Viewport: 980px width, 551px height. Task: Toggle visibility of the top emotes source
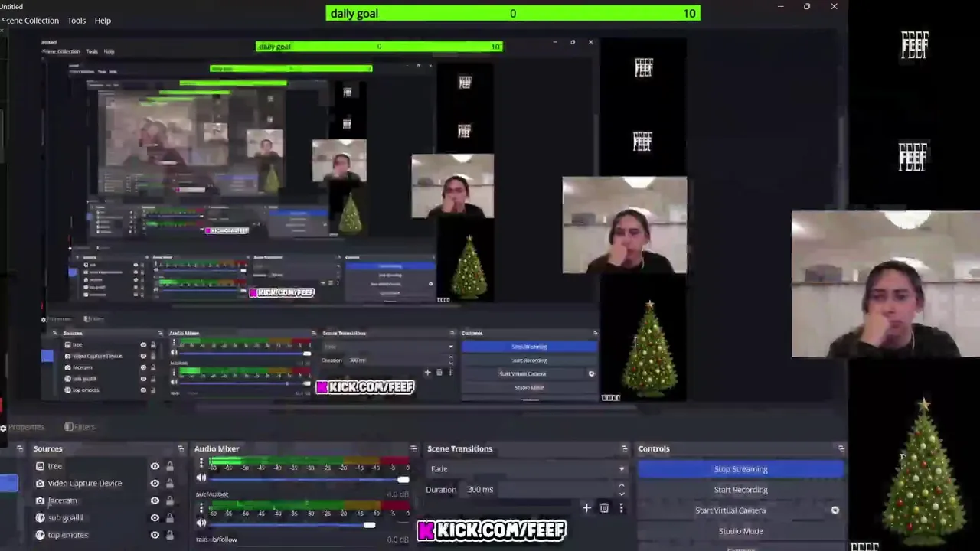pos(155,535)
